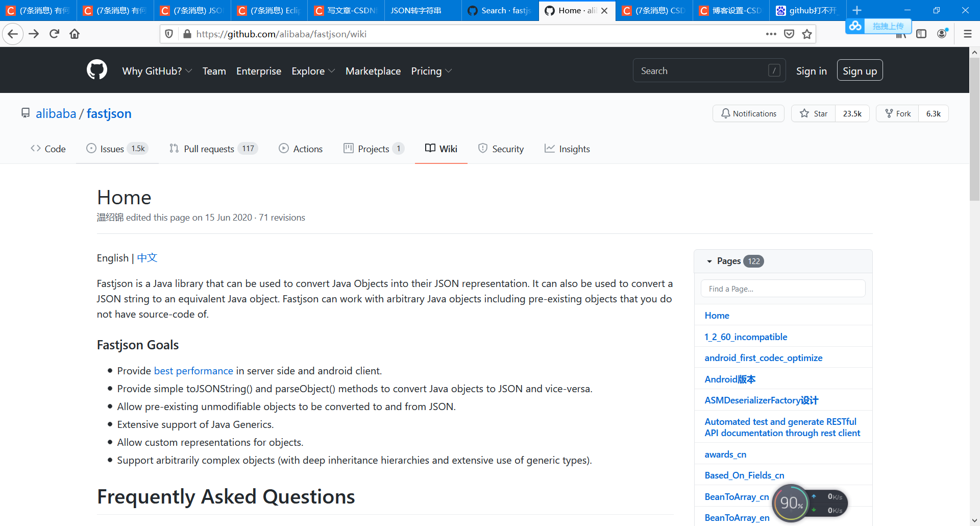Click the cloud upload overlay icon
980x526 pixels.
[855, 25]
